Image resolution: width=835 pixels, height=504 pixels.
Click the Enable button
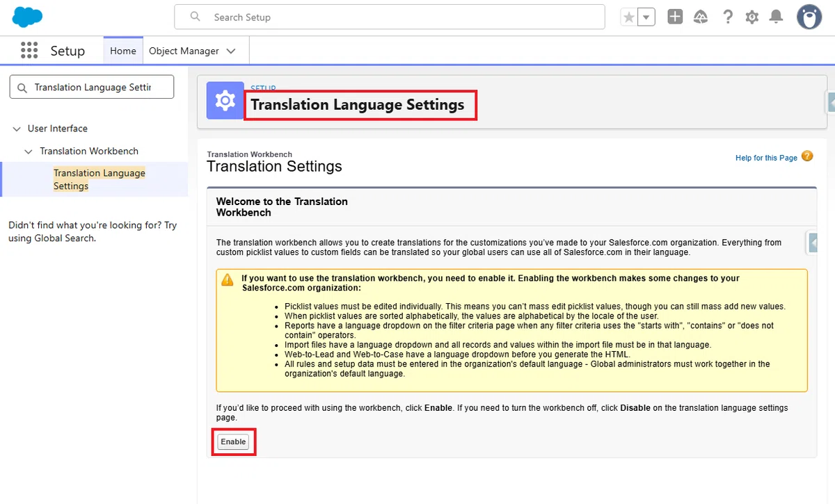(233, 441)
